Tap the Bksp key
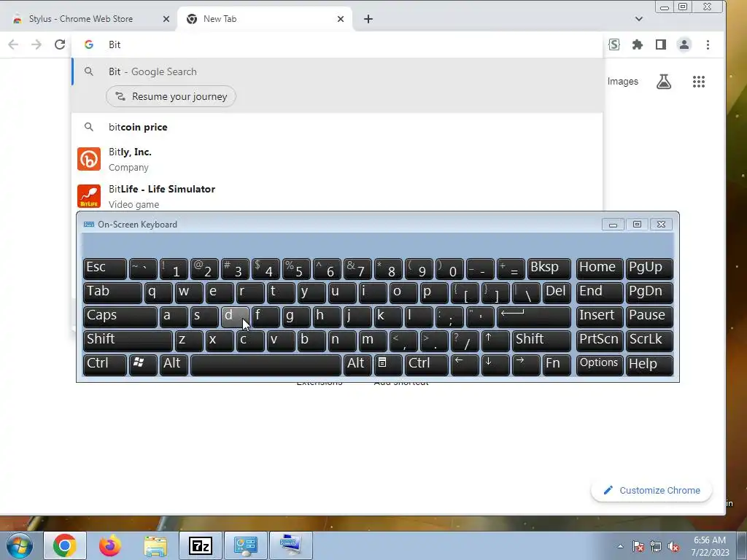 point(549,269)
